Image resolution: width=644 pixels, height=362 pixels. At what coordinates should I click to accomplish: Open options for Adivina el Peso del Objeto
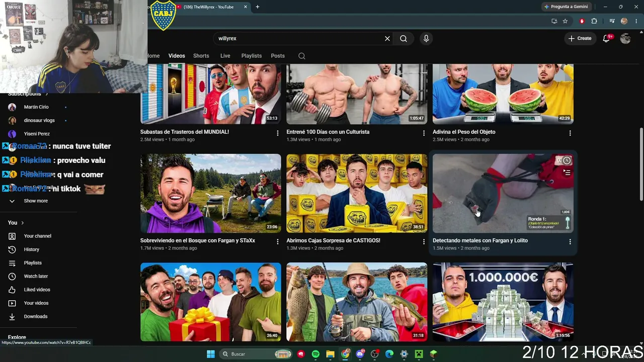[570, 133]
